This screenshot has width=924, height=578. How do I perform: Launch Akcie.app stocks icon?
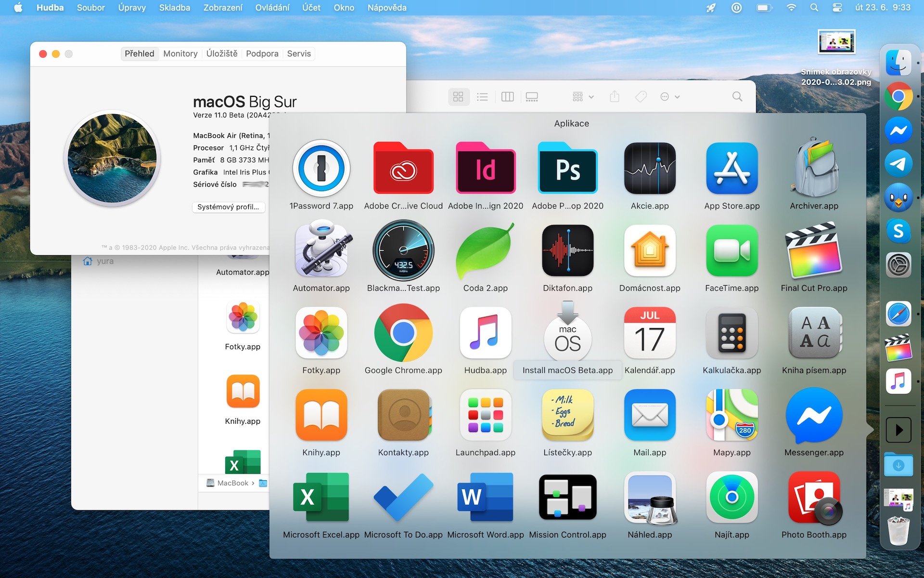pos(650,169)
